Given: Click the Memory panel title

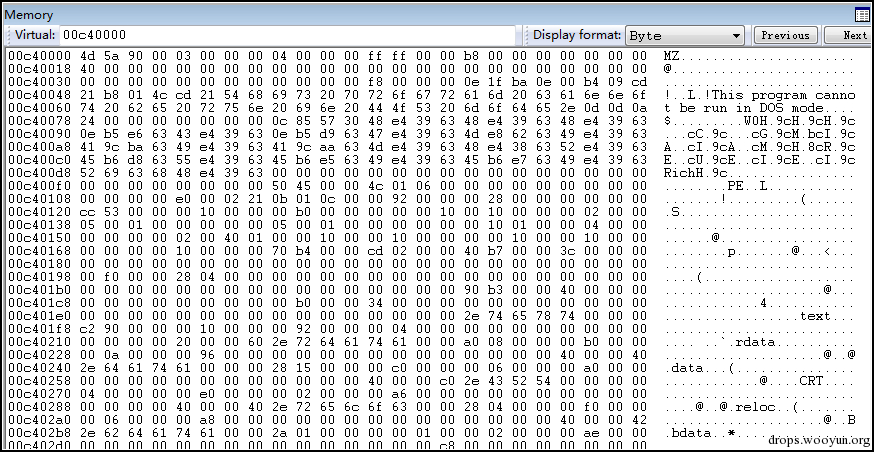Looking at the screenshot, I should (28, 15).
